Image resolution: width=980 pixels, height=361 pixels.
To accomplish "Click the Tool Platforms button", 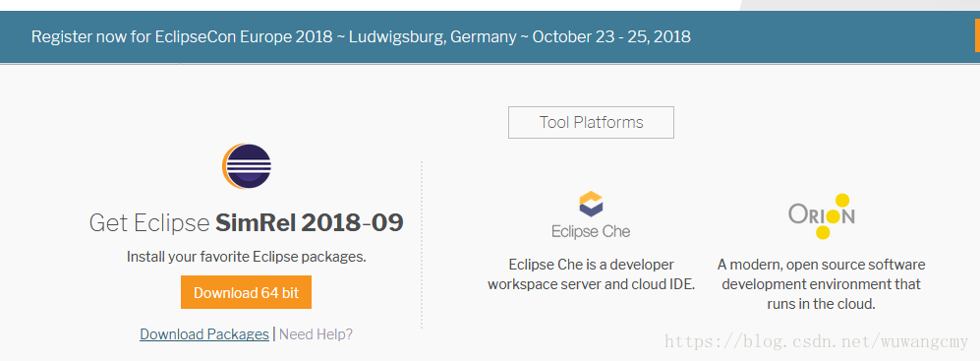I will tap(592, 122).
